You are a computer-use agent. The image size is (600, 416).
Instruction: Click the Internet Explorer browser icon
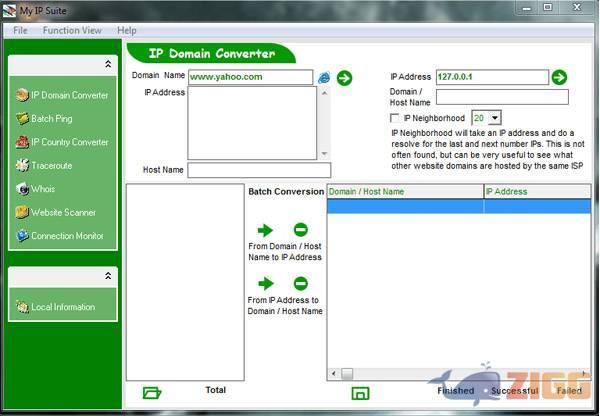click(324, 78)
